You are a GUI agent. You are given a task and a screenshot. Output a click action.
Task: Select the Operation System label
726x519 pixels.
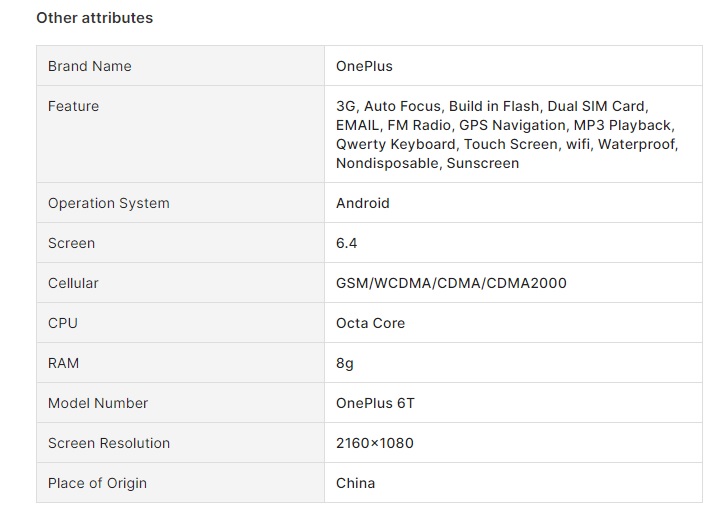tap(109, 203)
